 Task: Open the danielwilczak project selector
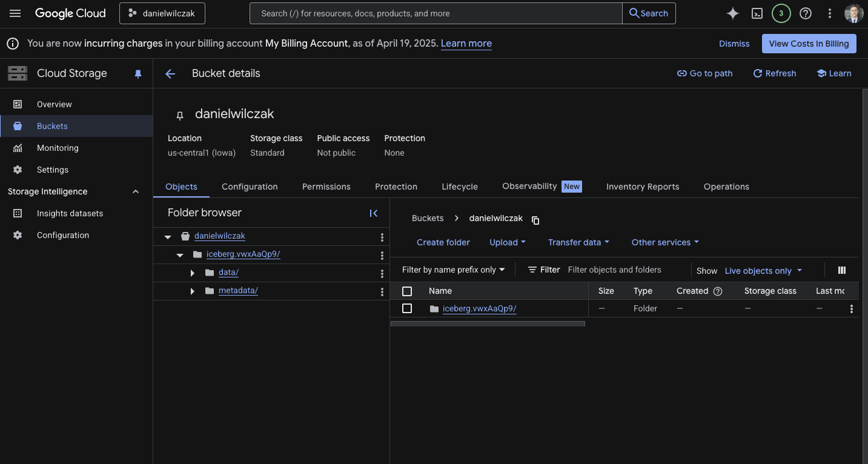tap(162, 13)
